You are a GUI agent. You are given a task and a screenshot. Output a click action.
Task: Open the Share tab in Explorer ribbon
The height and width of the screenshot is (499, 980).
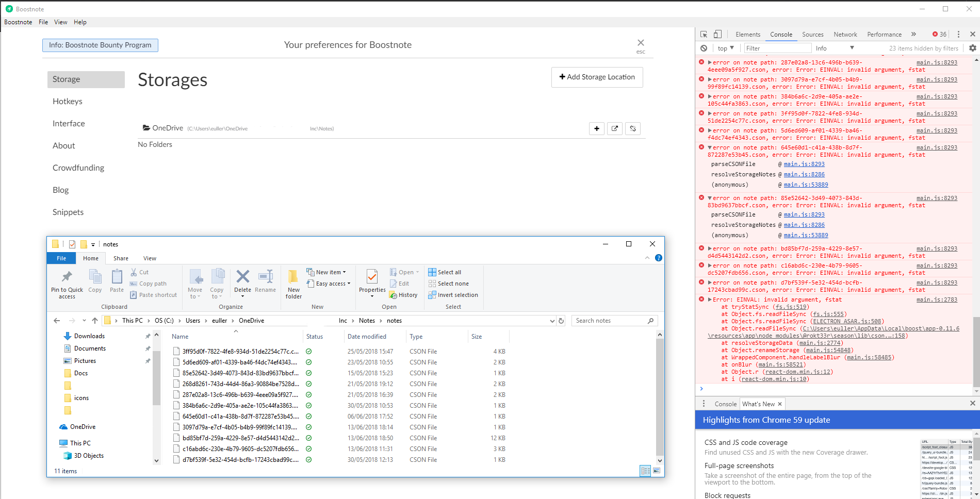point(121,258)
